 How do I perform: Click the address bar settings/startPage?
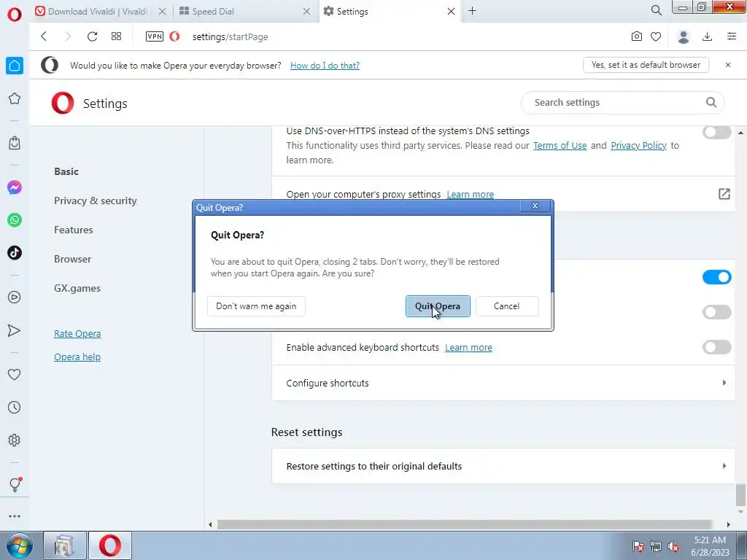coord(230,36)
